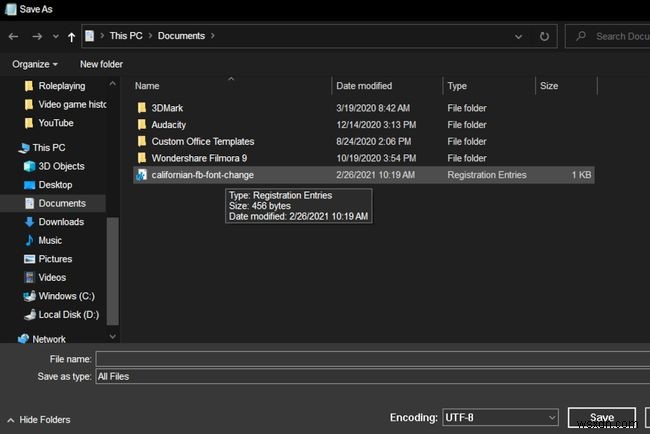
Task: Click the File name input field
Action: 373,359
